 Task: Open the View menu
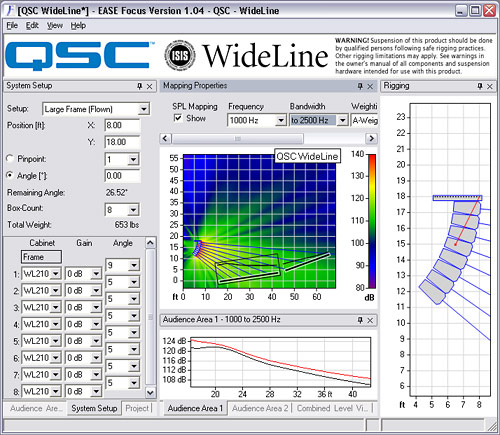pos(55,25)
